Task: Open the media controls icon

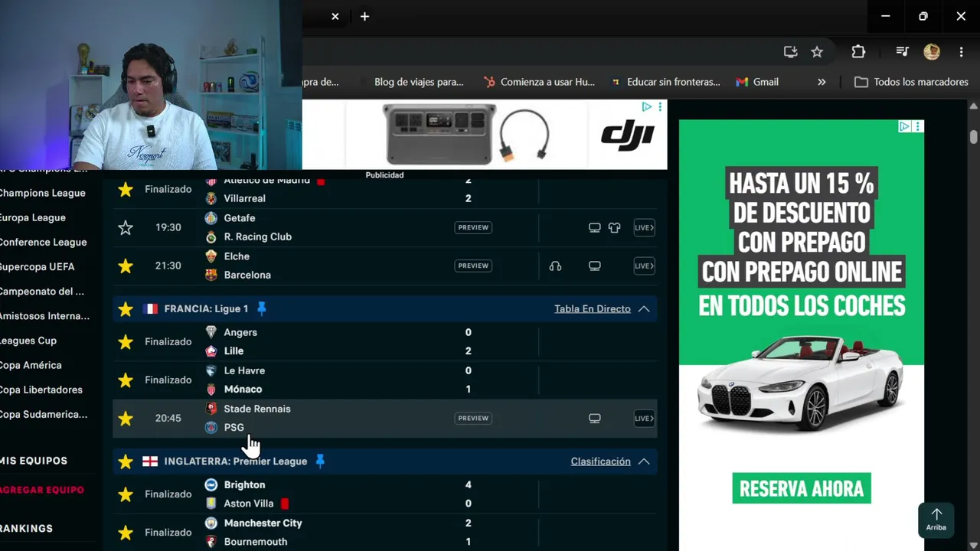Action: [x=903, y=51]
